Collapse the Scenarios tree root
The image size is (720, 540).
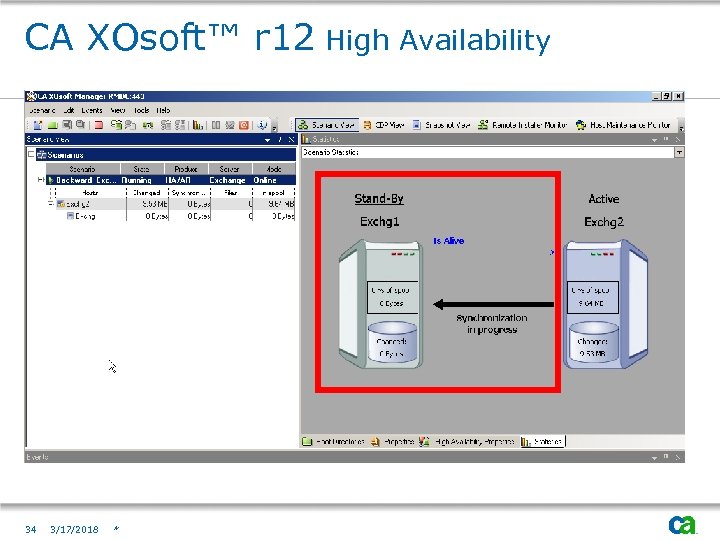tap(31, 154)
